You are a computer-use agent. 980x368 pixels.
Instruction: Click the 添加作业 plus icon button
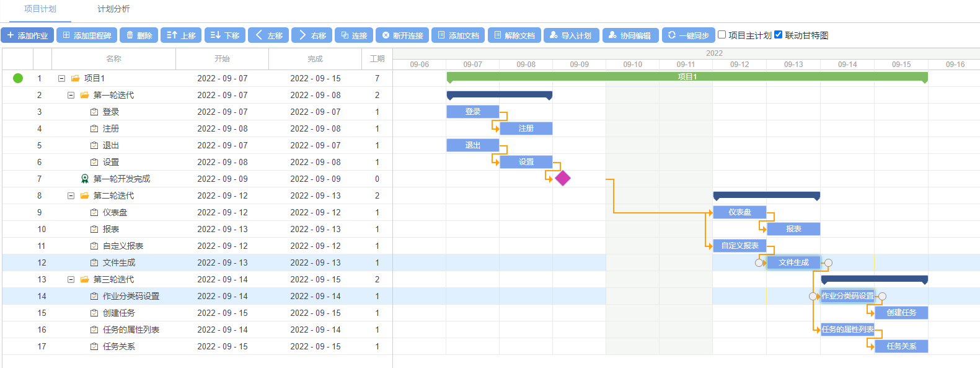click(11, 35)
